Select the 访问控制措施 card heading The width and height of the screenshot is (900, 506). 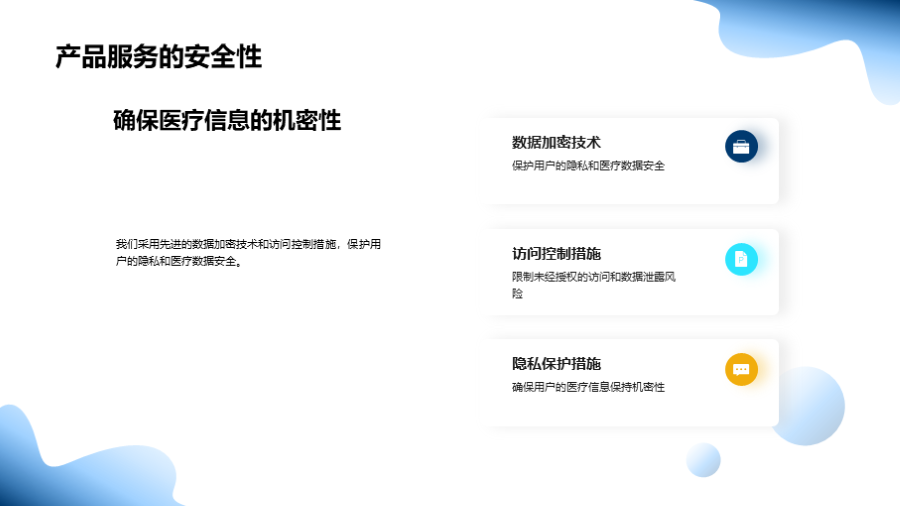click(x=556, y=254)
